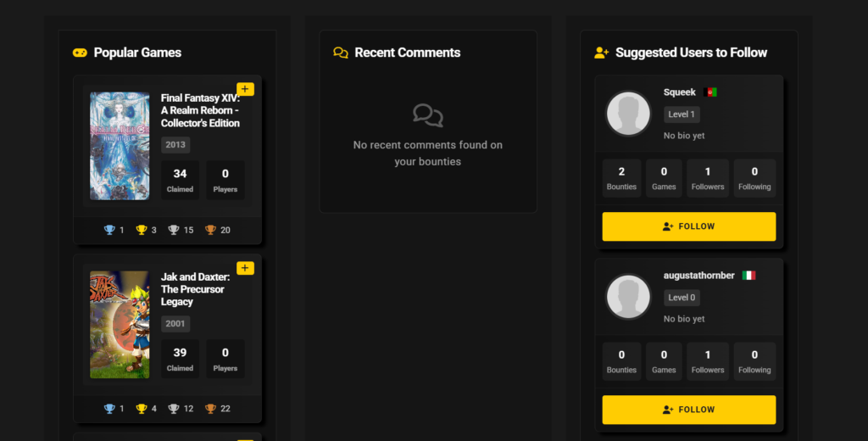Click augustathornber's 'No bio yet' text
Screen dimensions: 868x441
click(684, 319)
